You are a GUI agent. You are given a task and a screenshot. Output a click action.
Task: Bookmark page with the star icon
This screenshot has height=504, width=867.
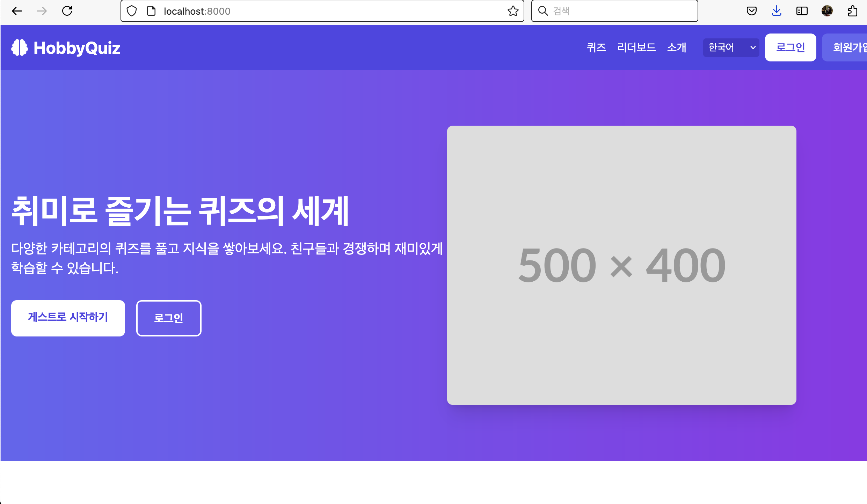pos(513,11)
